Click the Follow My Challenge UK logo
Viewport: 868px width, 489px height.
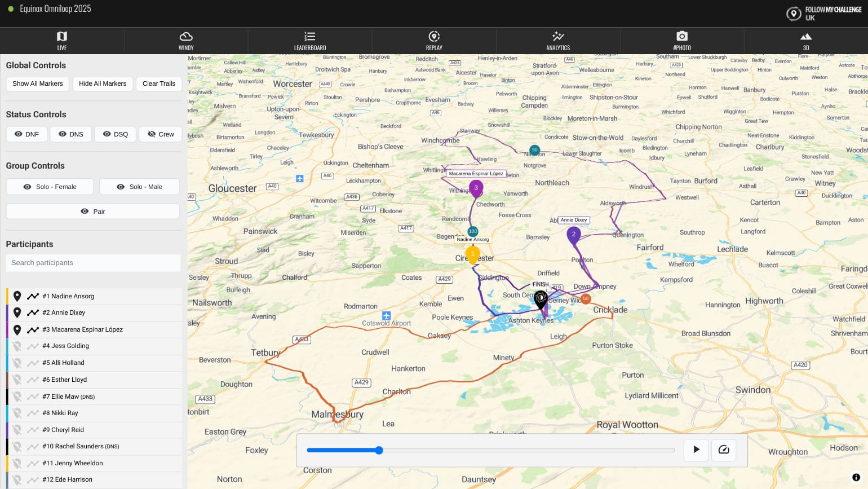point(823,14)
